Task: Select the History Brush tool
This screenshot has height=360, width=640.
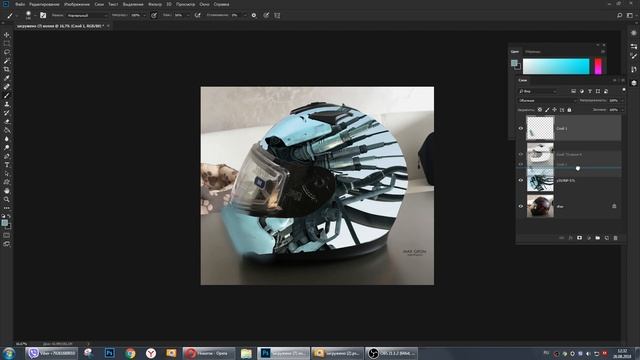Action: tap(7, 113)
